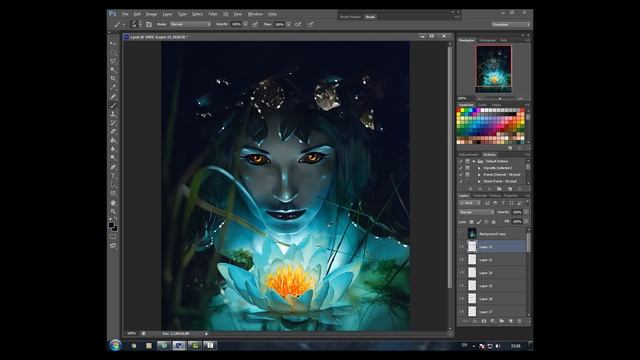Open the brush Flow dropdown arrow
640x360 pixels.
pyautogui.click(x=288, y=24)
